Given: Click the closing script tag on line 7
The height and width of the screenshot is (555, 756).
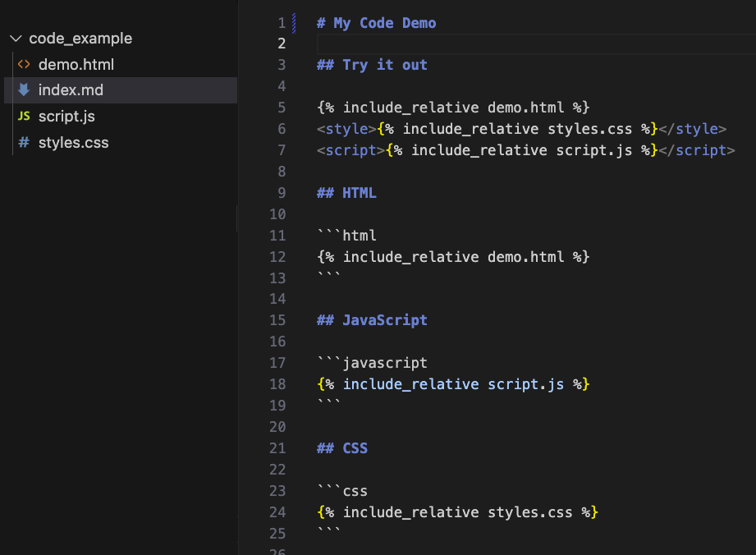Looking at the screenshot, I should click(697, 150).
